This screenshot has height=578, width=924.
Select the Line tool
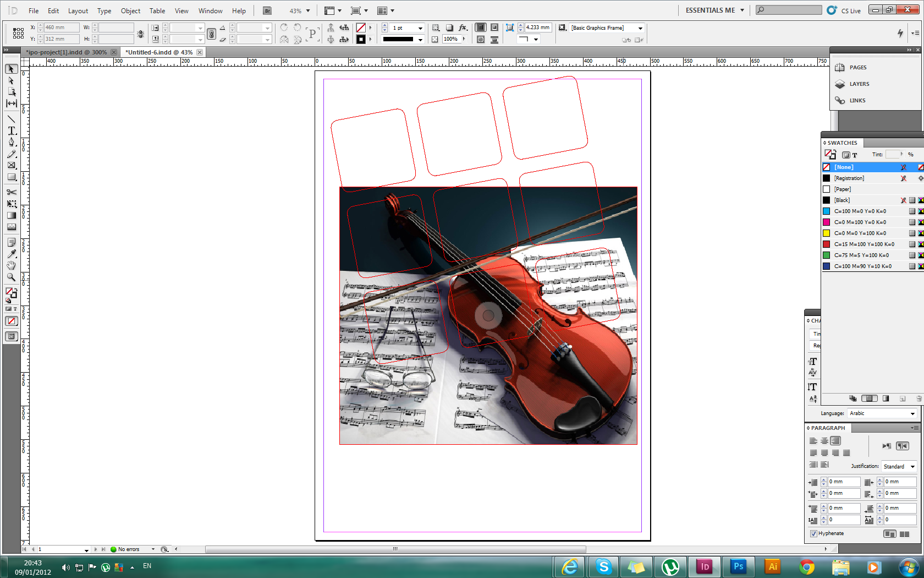click(x=11, y=119)
